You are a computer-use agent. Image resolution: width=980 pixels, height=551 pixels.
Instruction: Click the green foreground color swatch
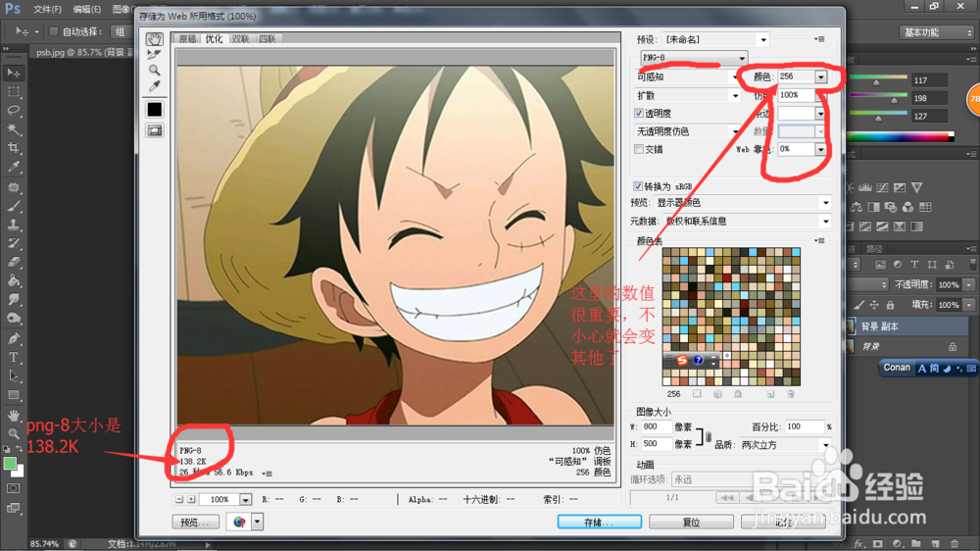(10, 464)
